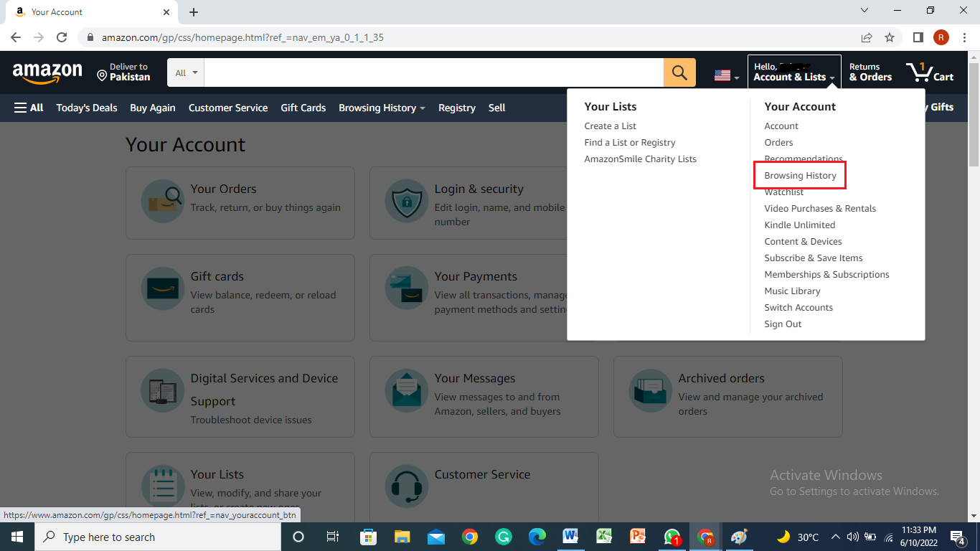
Task: Open Registry nav link
Action: coord(457,108)
